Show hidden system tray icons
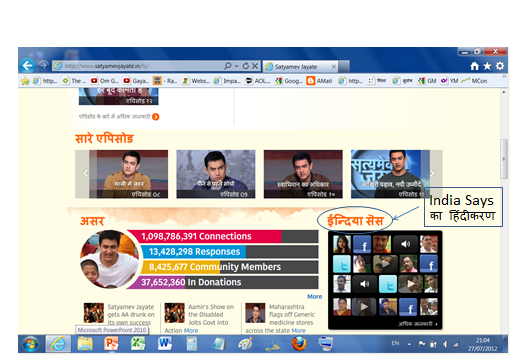 (409, 344)
